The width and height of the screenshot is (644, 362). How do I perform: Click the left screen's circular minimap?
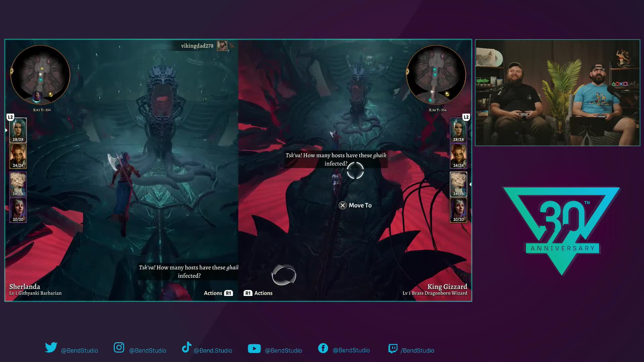tap(40, 74)
